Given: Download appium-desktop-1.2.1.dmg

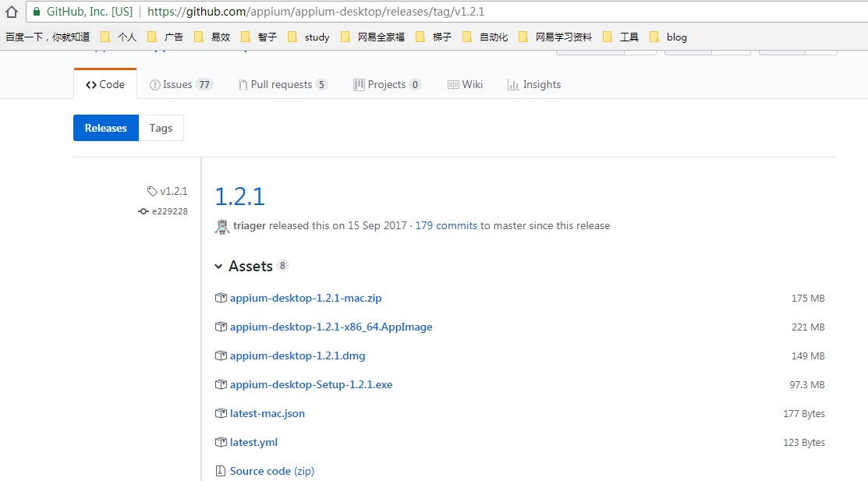Looking at the screenshot, I should (x=297, y=355).
